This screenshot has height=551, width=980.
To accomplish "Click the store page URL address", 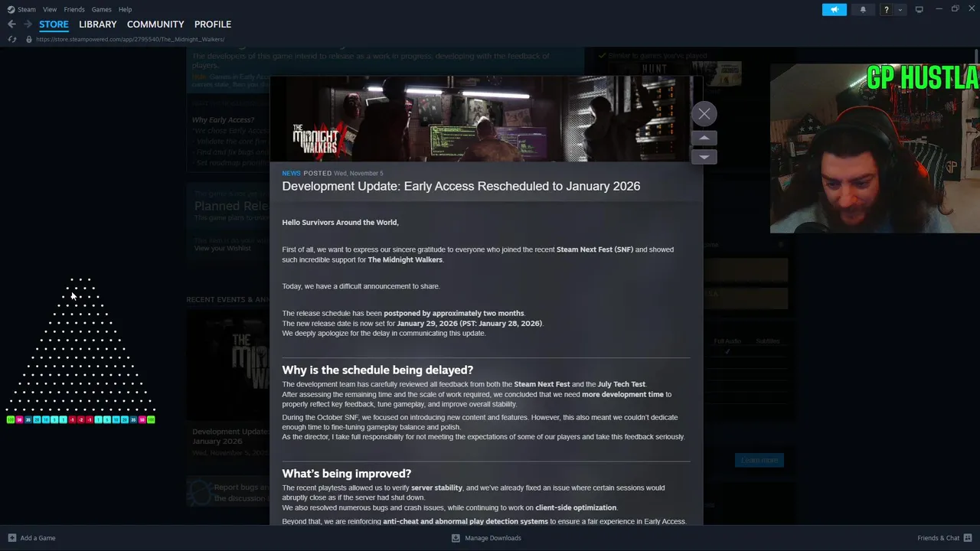I will [130, 39].
